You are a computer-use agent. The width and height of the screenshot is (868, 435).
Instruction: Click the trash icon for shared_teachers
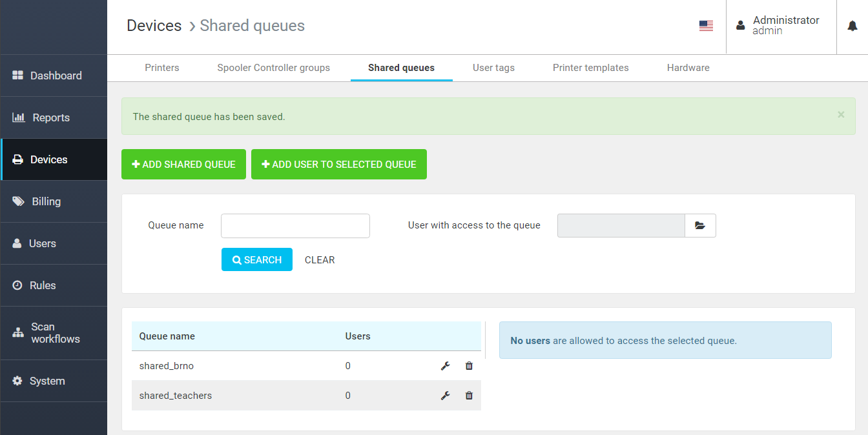[469, 396]
